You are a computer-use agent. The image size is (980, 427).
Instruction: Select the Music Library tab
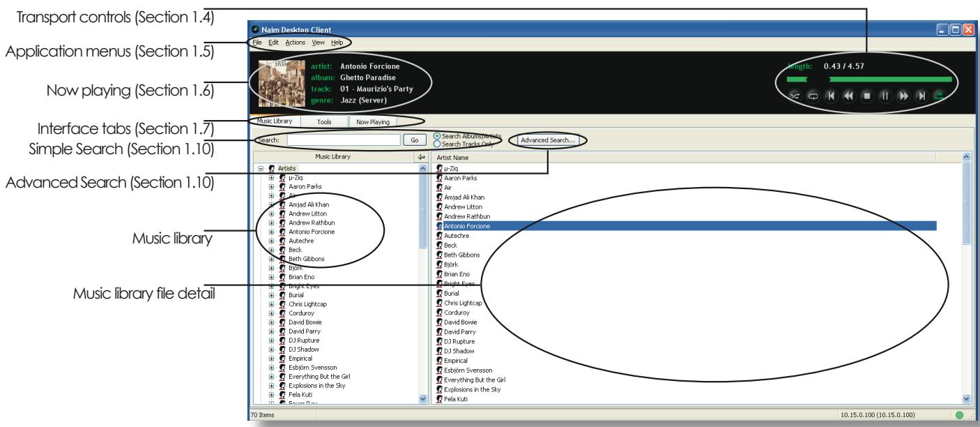coord(275,121)
